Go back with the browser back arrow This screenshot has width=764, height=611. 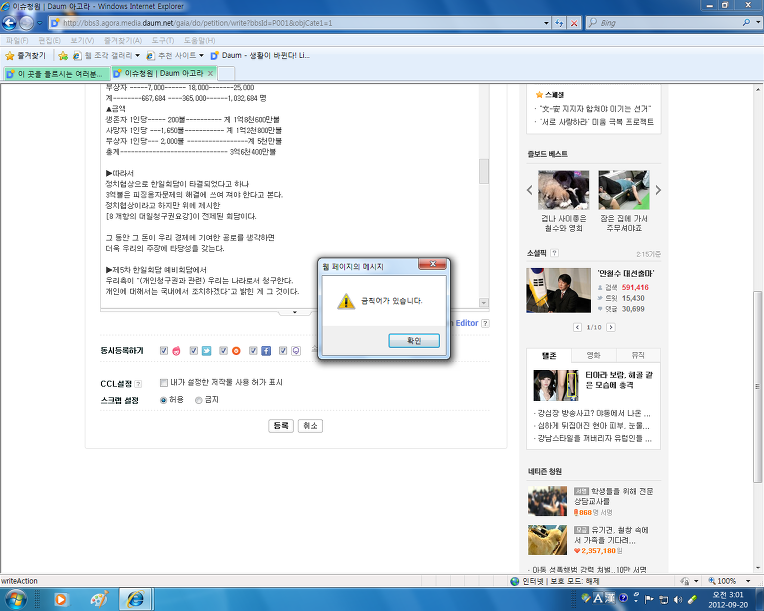click(9, 22)
